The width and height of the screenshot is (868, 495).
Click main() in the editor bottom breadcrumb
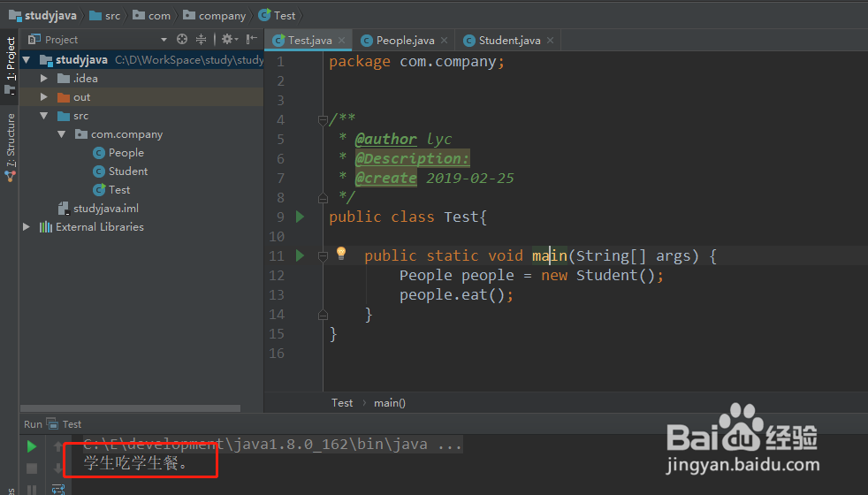390,403
